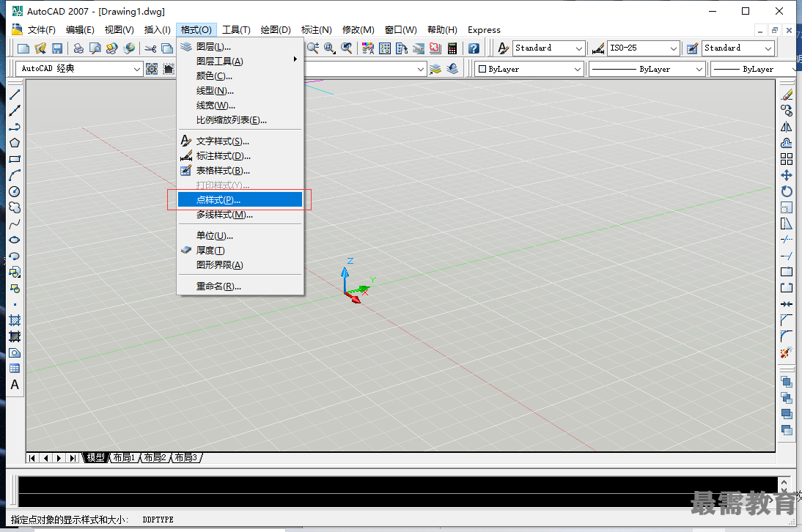
Task: Open the 修改(M) menu
Action: [358, 29]
